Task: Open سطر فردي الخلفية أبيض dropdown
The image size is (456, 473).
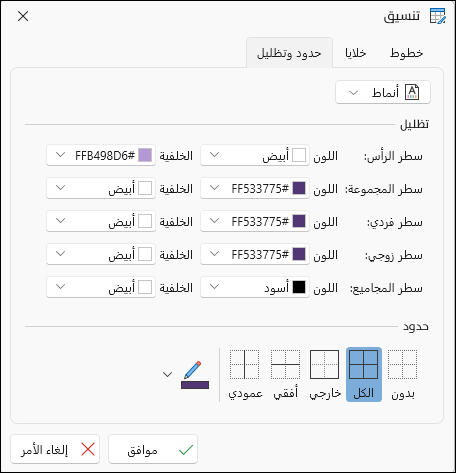Action: (101, 221)
